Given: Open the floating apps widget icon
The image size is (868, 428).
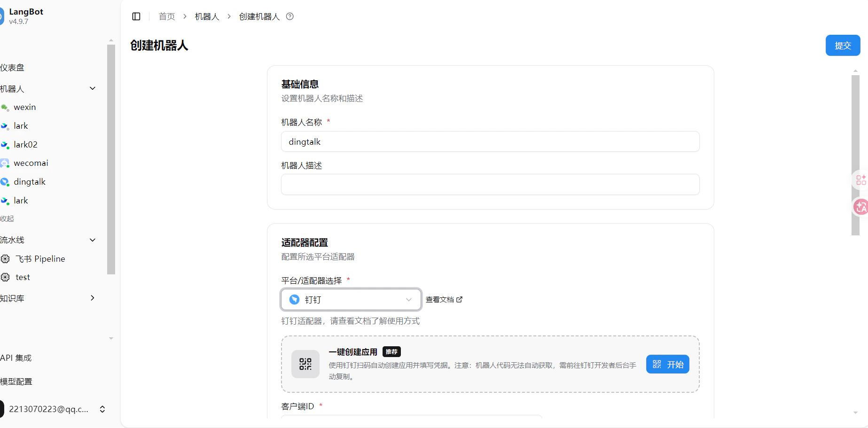Looking at the screenshot, I should (861, 180).
